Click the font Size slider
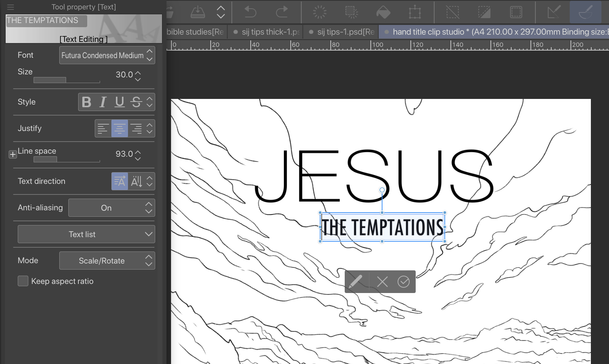Viewport: 609px width, 364px height. click(66, 80)
